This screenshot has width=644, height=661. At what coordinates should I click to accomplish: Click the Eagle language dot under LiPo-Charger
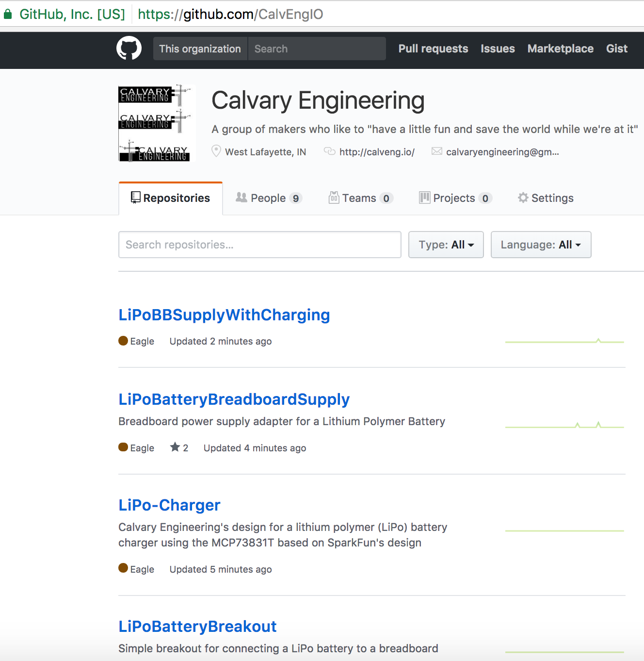[x=123, y=568]
